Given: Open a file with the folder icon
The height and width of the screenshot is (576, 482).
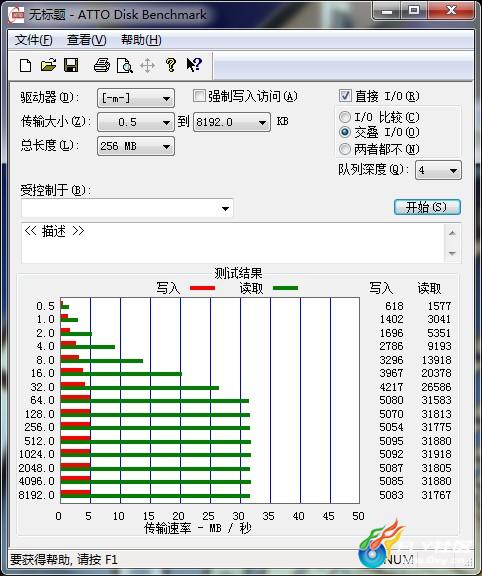Looking at the screenshot, I should click(48, 65).
